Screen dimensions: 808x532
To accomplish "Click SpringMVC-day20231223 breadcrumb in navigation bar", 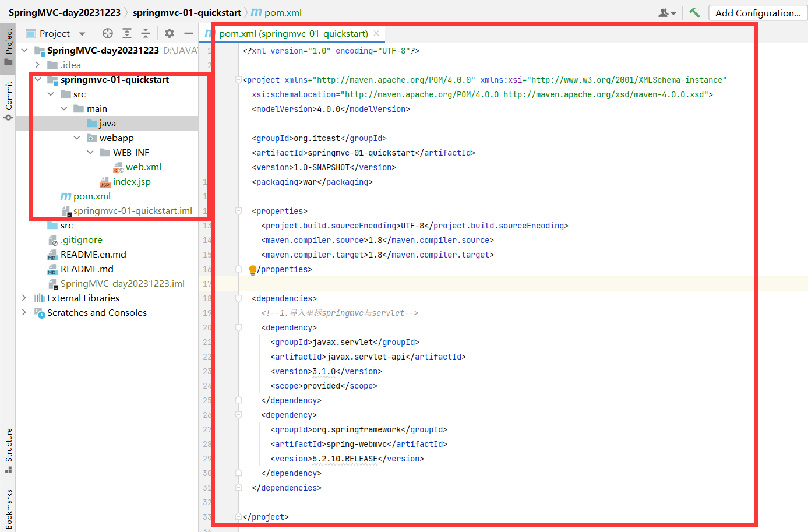I will click(x=65, y=12).
